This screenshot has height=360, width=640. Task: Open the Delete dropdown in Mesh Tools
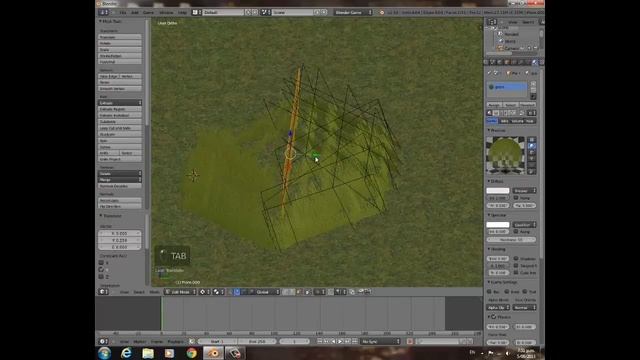tap(120, 173)
